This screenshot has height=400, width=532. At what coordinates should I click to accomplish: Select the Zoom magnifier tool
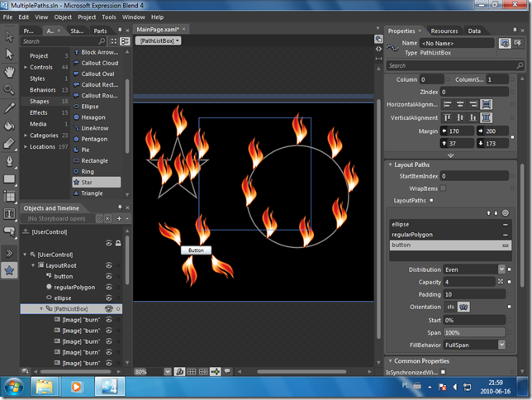point(9,89)
